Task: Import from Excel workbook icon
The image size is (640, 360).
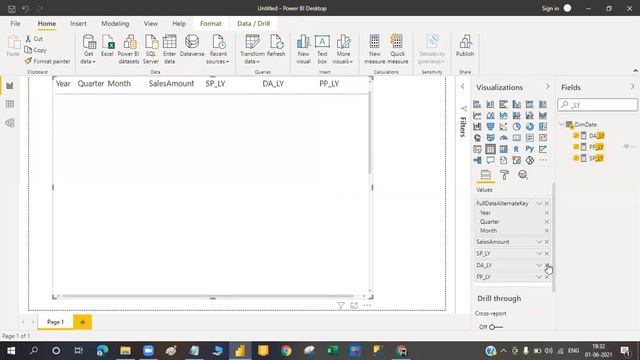Action: 107,45
